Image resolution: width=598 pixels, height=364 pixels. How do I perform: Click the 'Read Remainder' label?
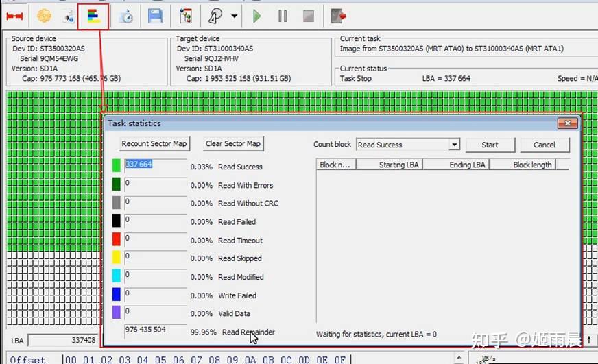coord(248,332)
